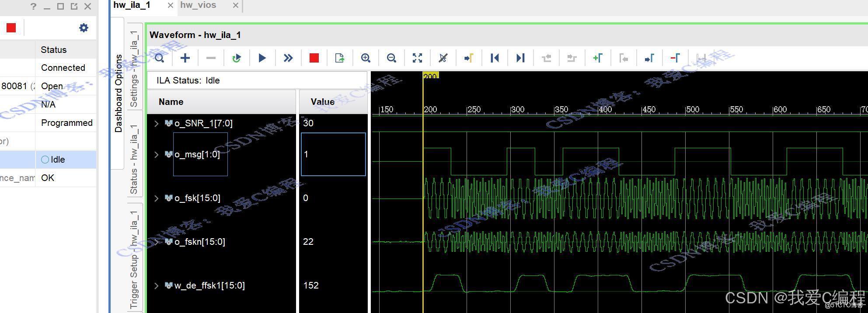Expand the o_fsk[15:0] bus
This screenshot has height=313, width=868.
pyautogui.click(x=157, y=198)
